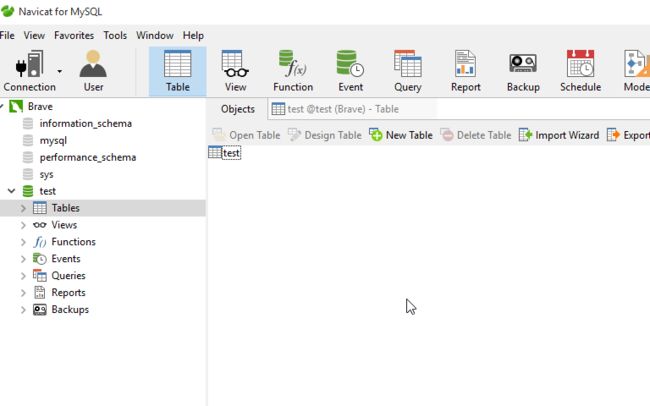
Task: Select Views in the tree
Action: pos(64,225)
